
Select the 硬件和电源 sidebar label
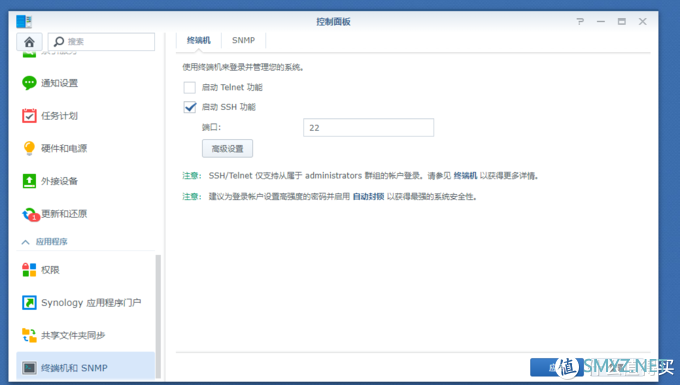64,148
